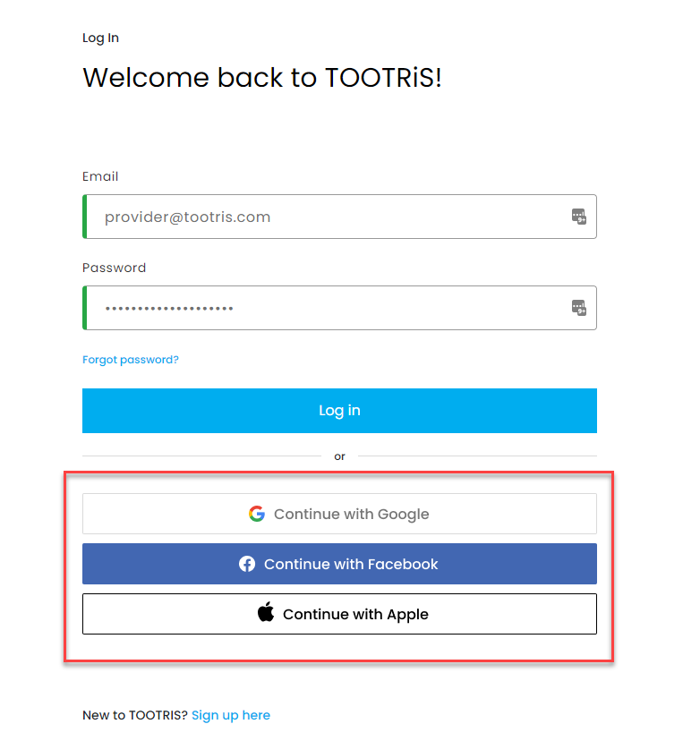
Task: Open password manager icon in Password field
Action: pos(579,308)
